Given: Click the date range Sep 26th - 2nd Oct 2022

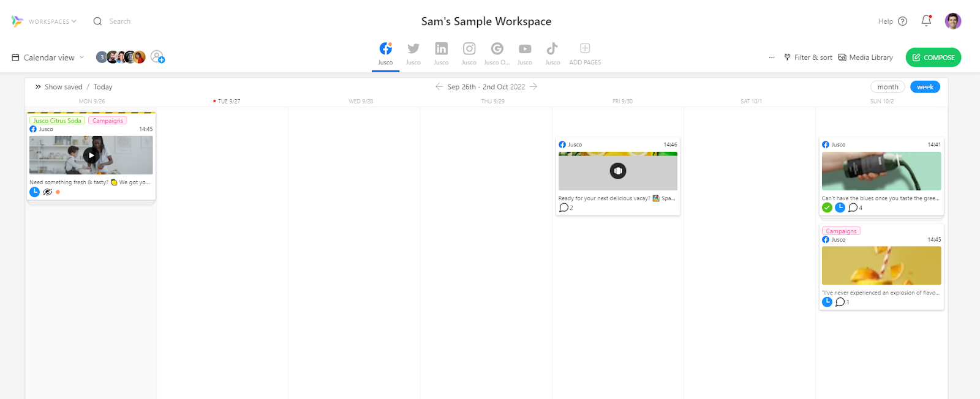Looking at the screenshot, I should [486, 87].
